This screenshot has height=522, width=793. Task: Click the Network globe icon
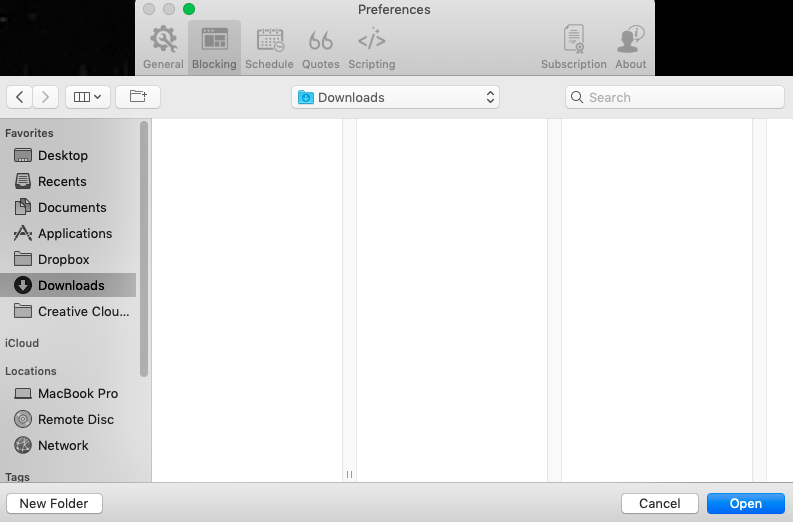(x=23, y=445)
